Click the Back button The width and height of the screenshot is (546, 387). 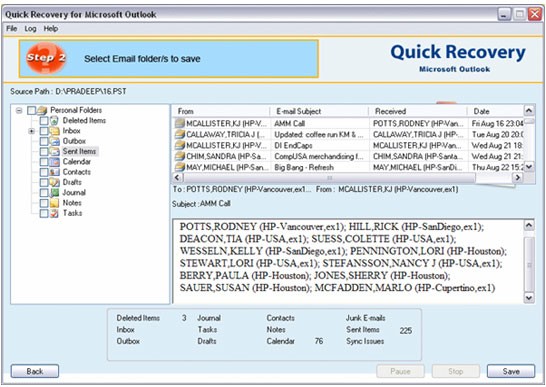pos(35,371)
